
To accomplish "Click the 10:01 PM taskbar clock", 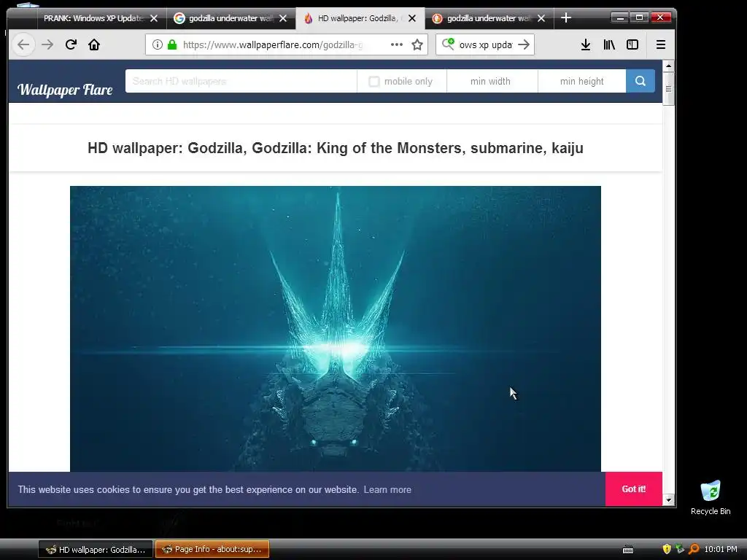I will pos(721,549).
